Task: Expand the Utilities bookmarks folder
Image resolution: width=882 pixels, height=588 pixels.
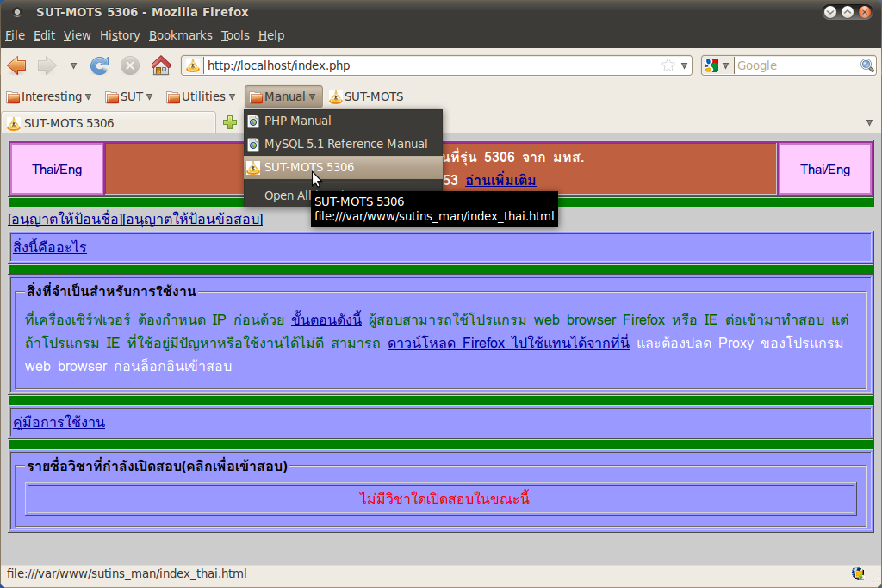Action: pyautogui.click(x=201, y=96)
